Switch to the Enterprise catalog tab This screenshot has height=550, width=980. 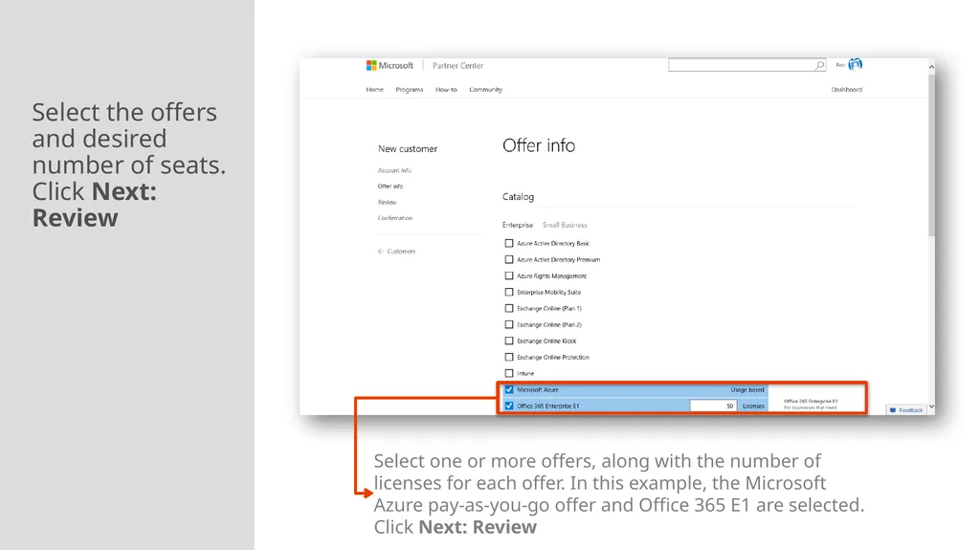point(518,225)
